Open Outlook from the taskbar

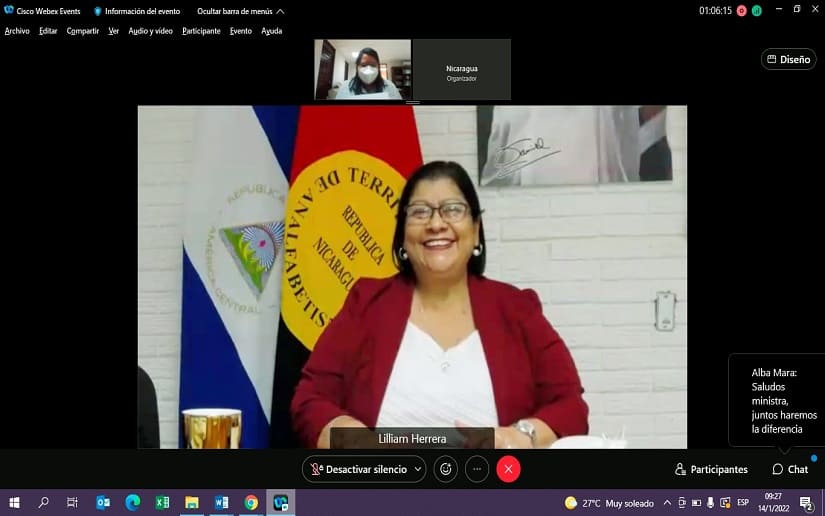(103, 502)
